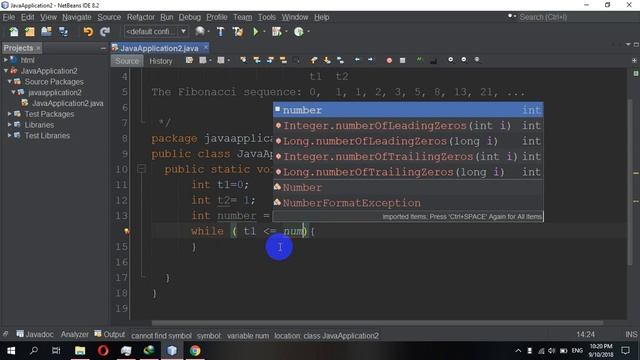The height and width of the screenshot is (360, 640).
Task: Click the zoom out icon in editor toolbar
Action: tap(464, 60)
